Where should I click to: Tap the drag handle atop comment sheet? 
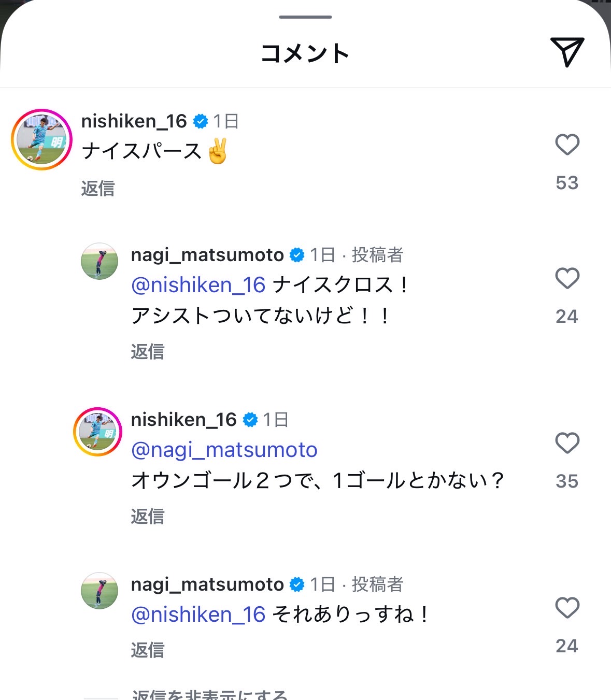(305, 17)
